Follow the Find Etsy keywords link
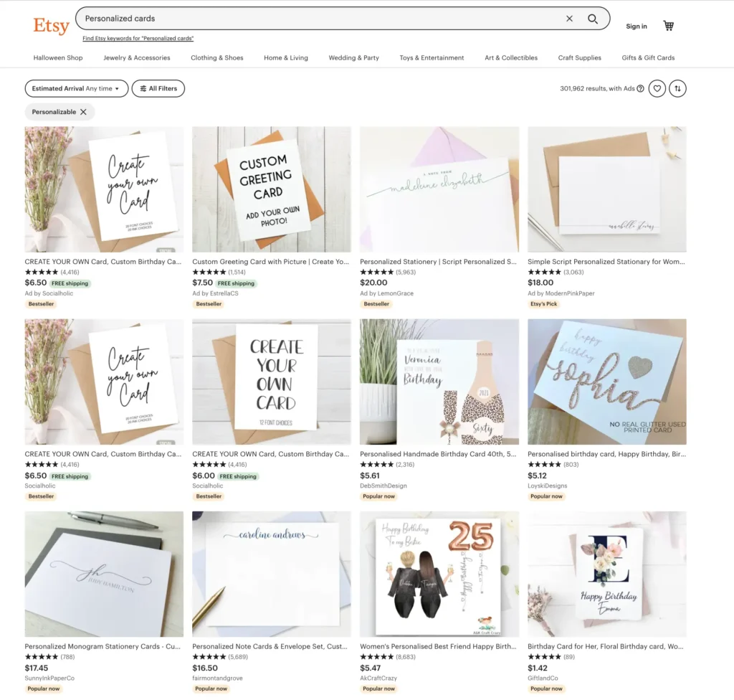This screenshot has width=734, height=700. 138,39
